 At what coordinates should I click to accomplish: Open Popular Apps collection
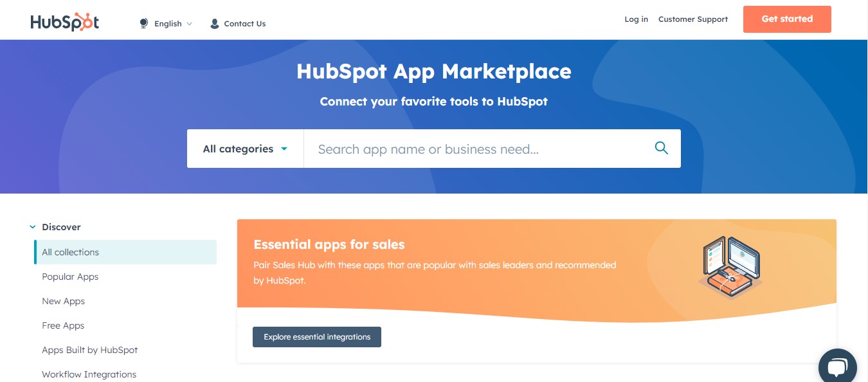[70, 277]
